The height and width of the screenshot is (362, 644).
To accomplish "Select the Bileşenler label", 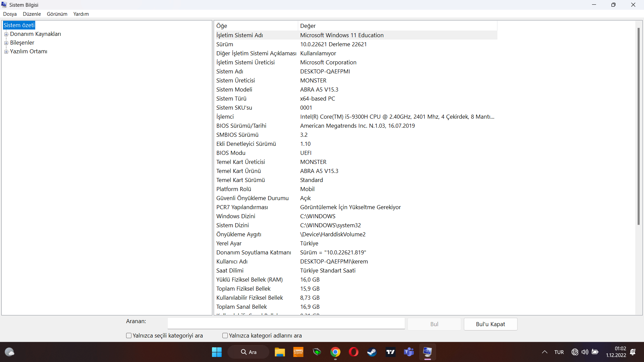I will click(x=22, y=43).
